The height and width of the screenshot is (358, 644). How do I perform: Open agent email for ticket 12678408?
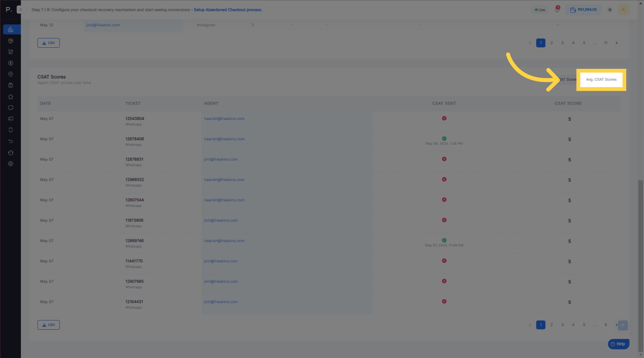224,139
